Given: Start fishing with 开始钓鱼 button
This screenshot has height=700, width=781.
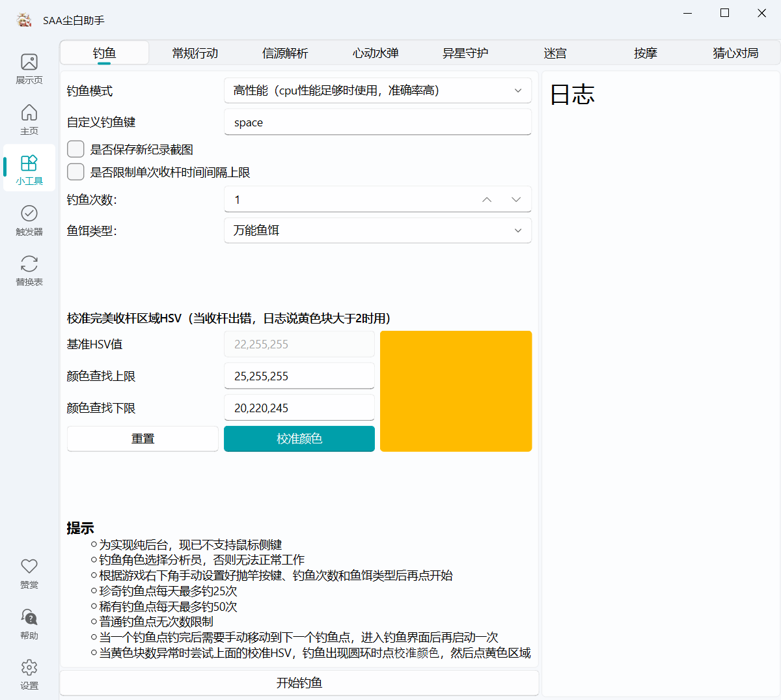Looking at the screenshot, I should 299,683.
